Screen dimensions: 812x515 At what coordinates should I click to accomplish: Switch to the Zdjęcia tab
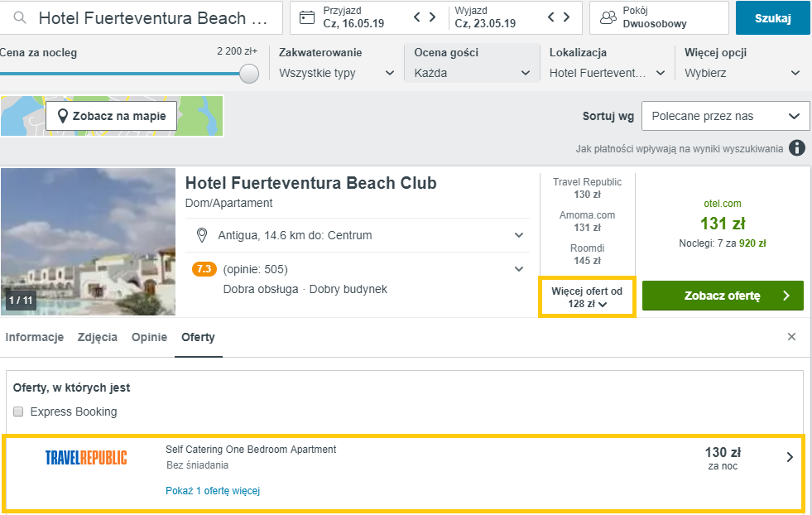tap(98, 337)
